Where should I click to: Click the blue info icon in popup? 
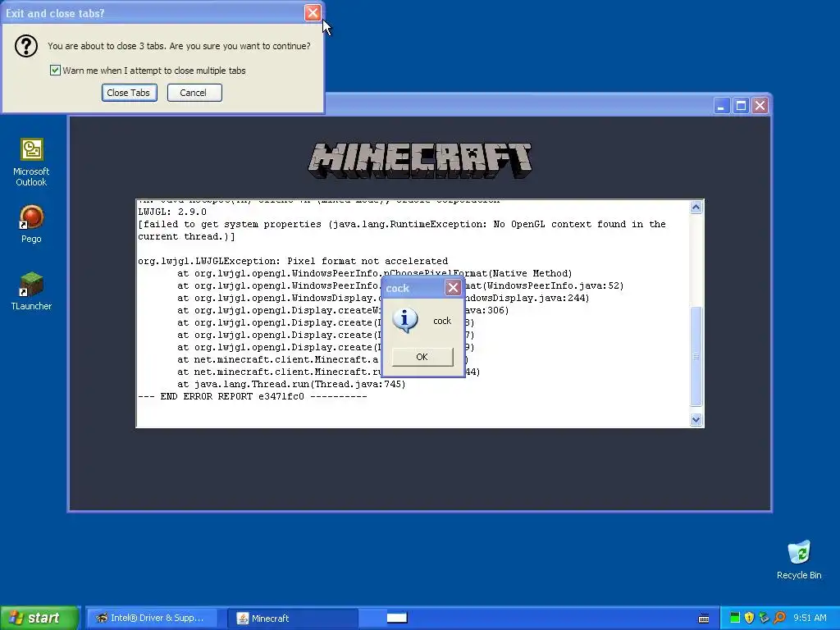pyautogui.click(x=405, y=321)
